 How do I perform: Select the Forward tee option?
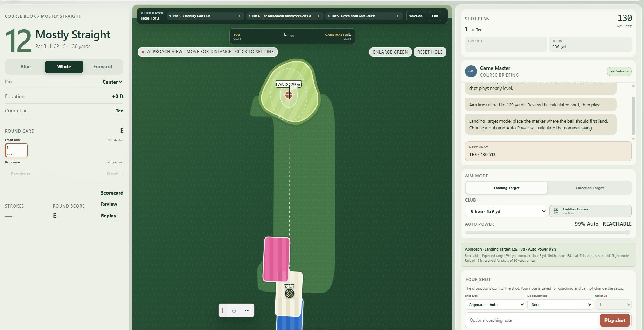pyautogui.click(x=103, y=66)
